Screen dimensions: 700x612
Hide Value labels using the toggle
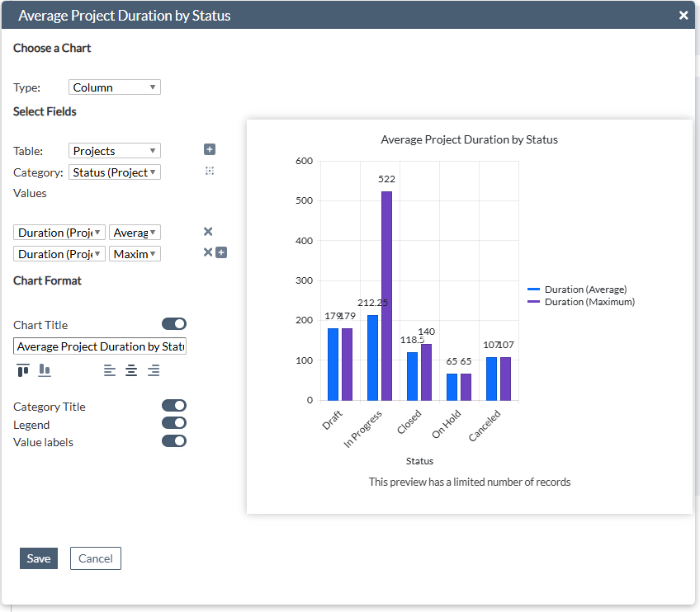click(x=174, y=441)
